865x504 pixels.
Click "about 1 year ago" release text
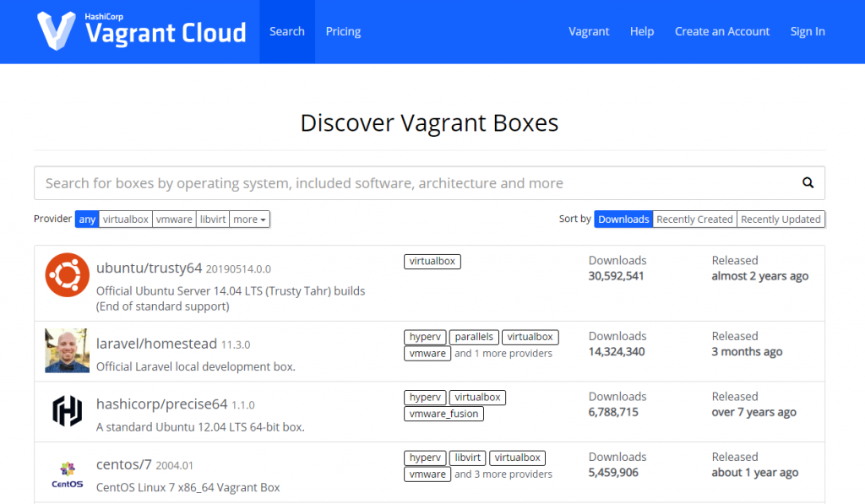754,473
